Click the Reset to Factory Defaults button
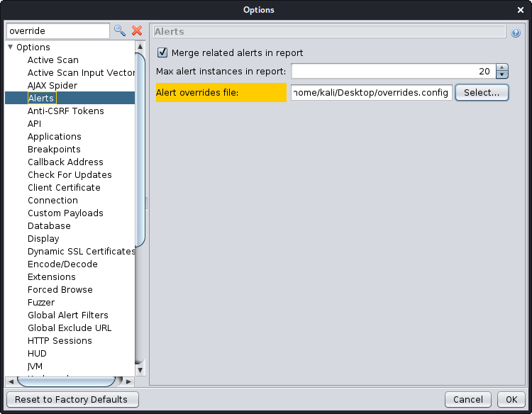Screen dimensions: 532x414 click(x=72, y=399)
